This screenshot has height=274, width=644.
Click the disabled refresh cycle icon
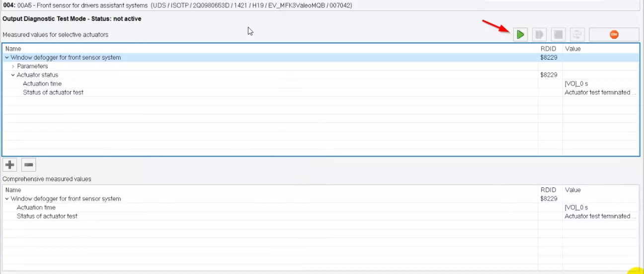click(577, 35)
